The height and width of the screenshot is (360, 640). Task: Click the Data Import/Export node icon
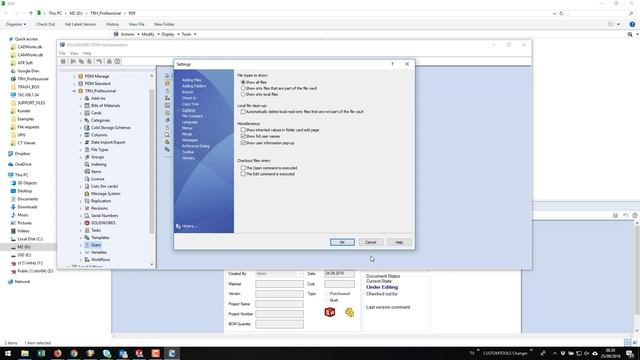[87, 142]
